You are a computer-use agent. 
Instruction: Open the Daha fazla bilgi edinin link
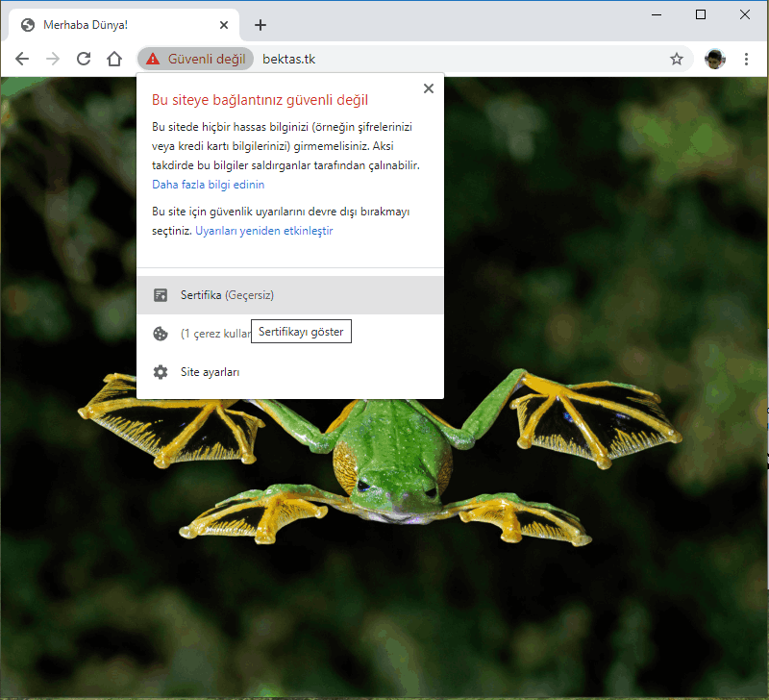(208, 184)
